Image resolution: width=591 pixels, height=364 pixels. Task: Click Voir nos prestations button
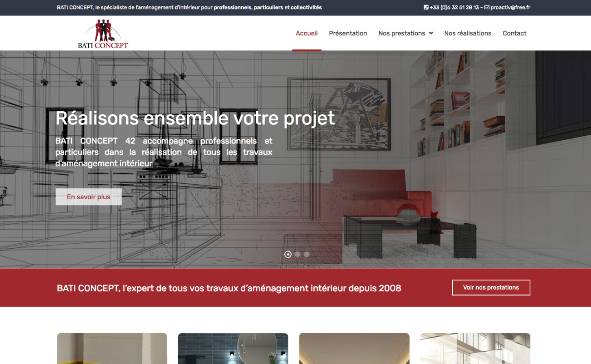pyautogui.click(x=491, y=288)
